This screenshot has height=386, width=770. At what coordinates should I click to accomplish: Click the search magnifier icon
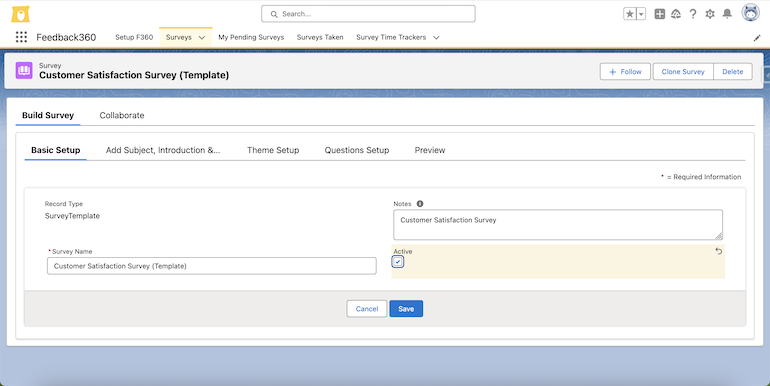(274, 14)
